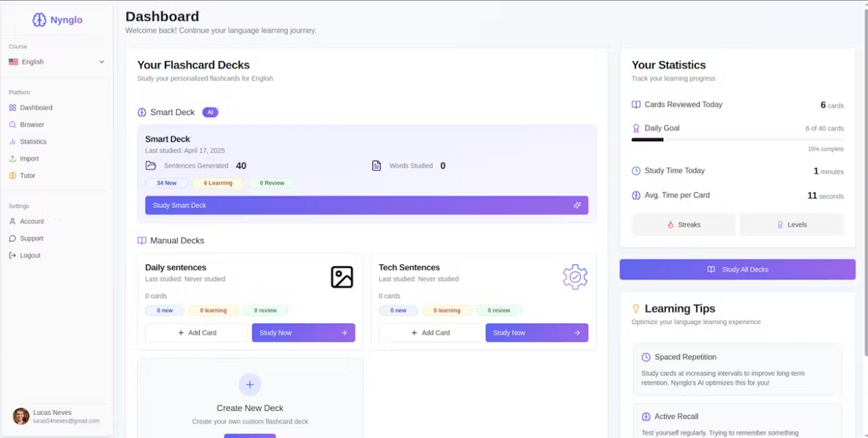The height and width of the screenshot is (438, 868).
Task: Click the Support chat bubble icon
Action: (x=13, y=239)
